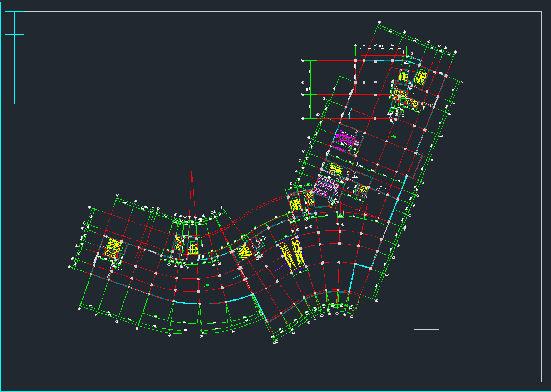Screen dimensions: 551x392
Task: Select the tall red spike lines' apex
Action: point(192,168)
